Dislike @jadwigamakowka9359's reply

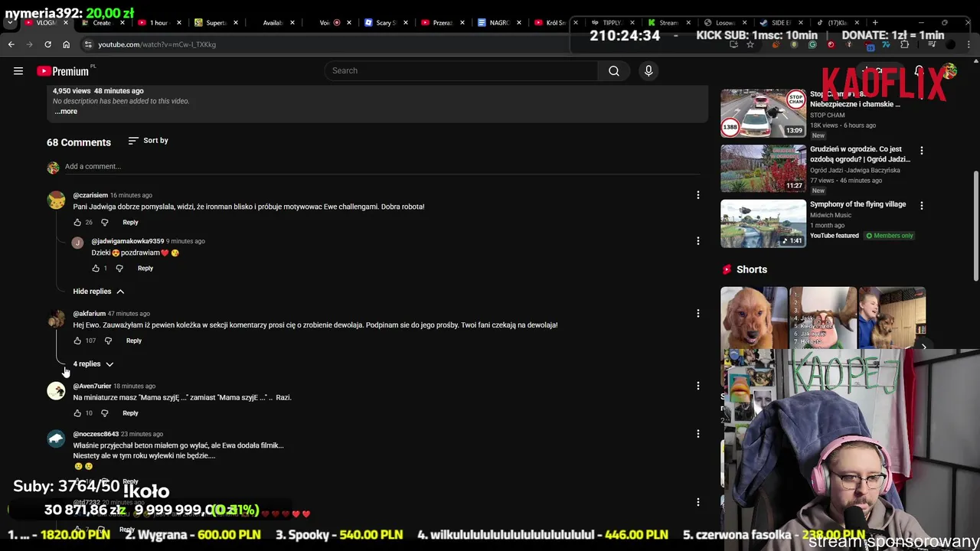pyautogui.click(x=119, y=269)
